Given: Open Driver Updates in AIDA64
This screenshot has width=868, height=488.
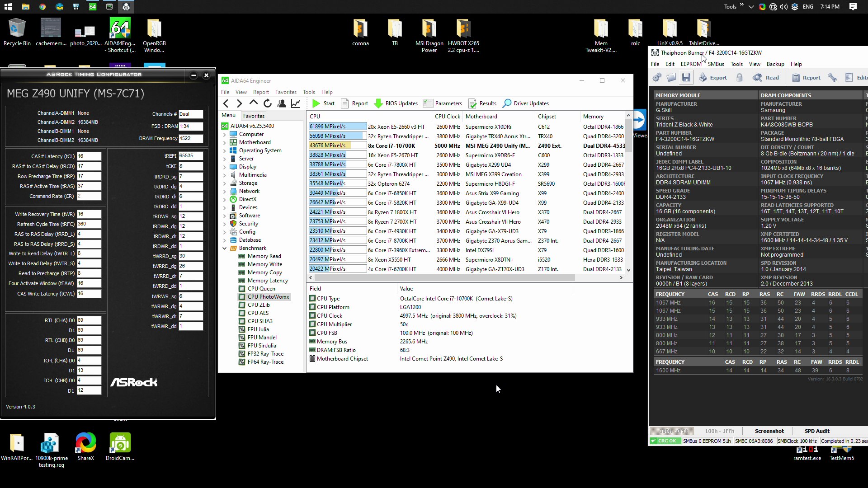Looking at the screenshot, I should tap(526, 103).
